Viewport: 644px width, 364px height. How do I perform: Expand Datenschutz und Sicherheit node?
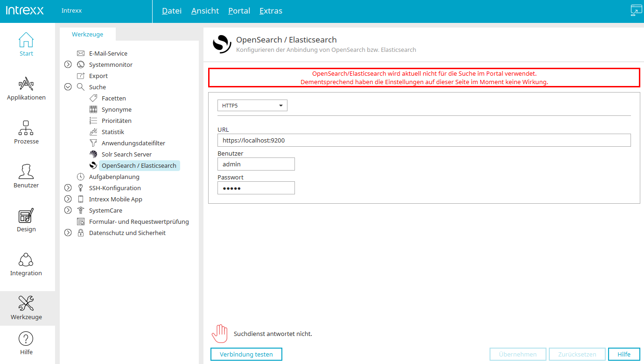point(68,233)
